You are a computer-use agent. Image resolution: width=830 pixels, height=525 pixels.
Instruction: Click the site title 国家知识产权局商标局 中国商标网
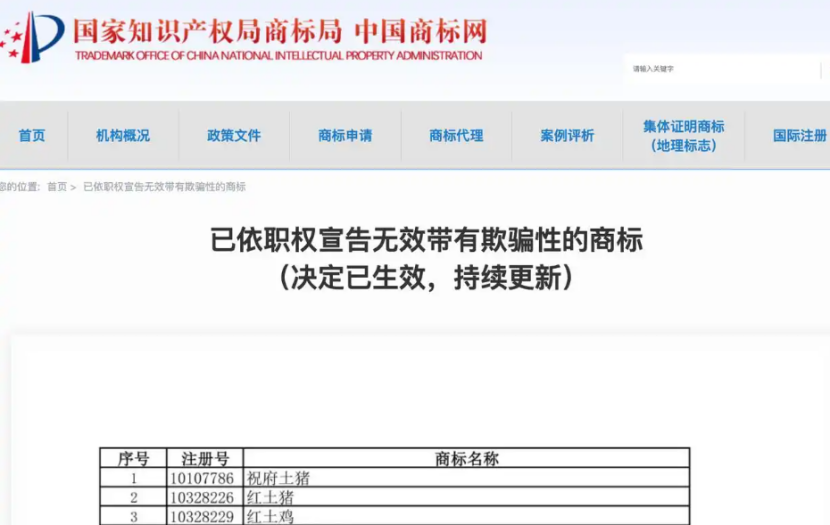[x=279, y=32]
